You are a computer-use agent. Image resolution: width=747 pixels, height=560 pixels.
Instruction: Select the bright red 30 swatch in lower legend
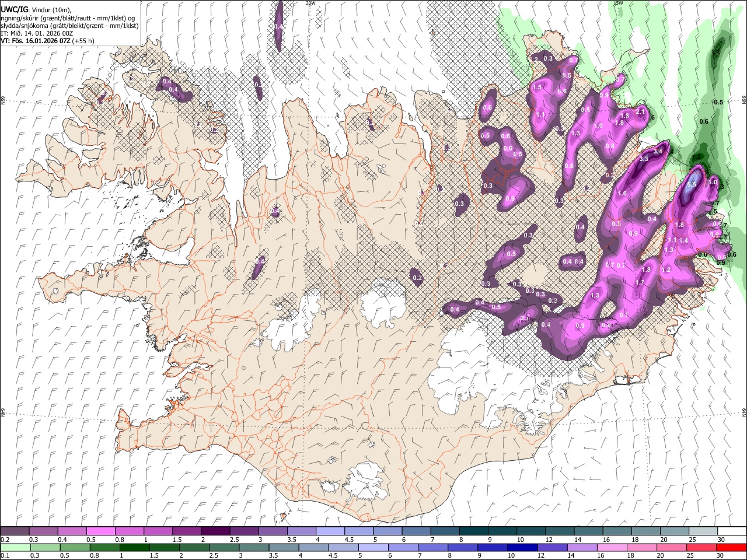(x=731, y=547)
